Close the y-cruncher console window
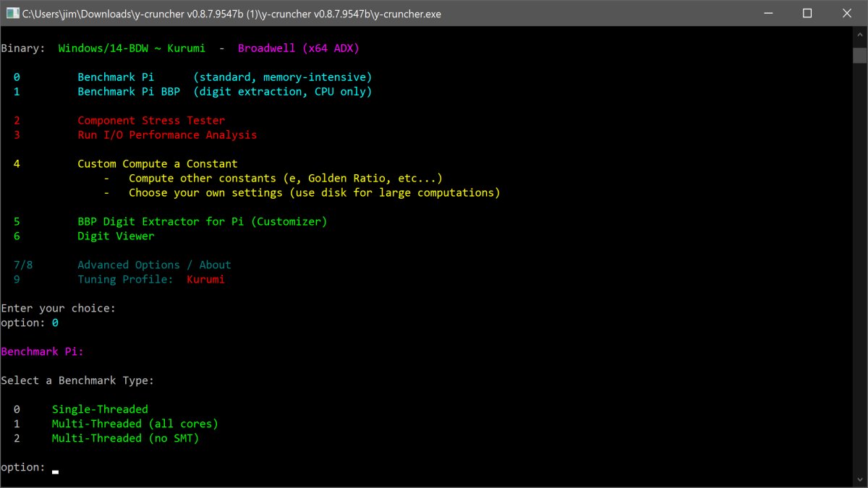This screenshot has height=488, width=868. point(847,13)
